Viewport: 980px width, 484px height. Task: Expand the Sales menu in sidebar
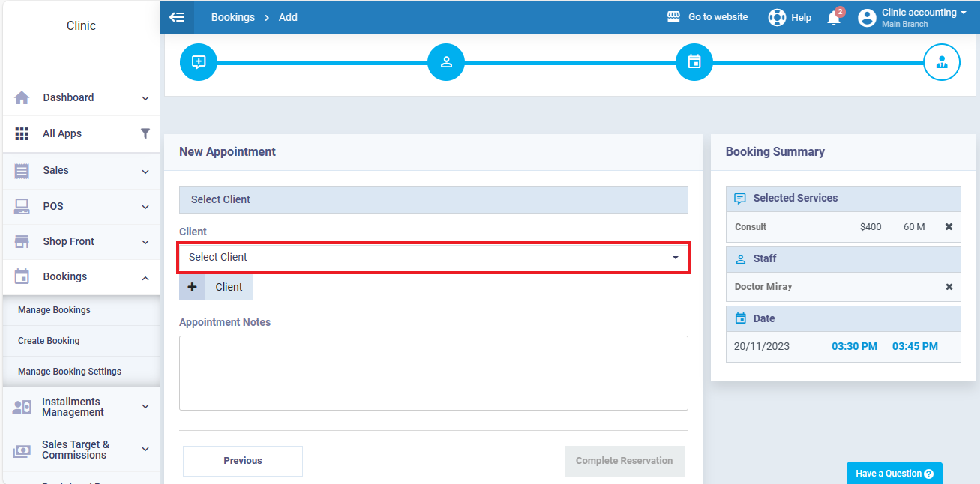(x=81, y=171)
